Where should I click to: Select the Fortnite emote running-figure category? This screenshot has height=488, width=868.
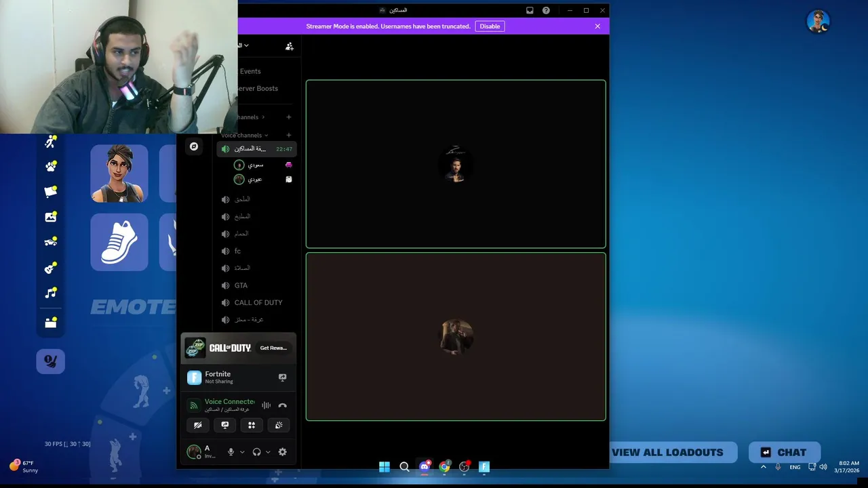[51, 142]
